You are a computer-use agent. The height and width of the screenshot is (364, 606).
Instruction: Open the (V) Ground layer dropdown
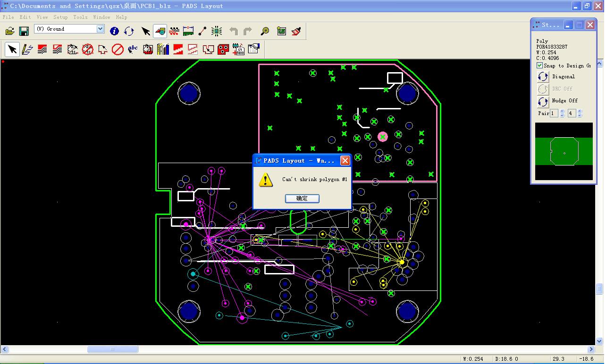[x=100, y=29]
